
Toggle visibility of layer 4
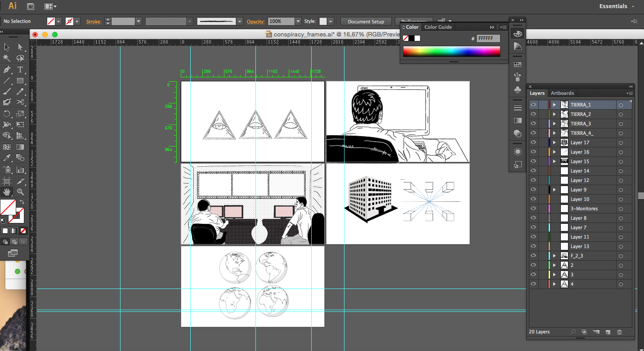[x=533, y=284]
